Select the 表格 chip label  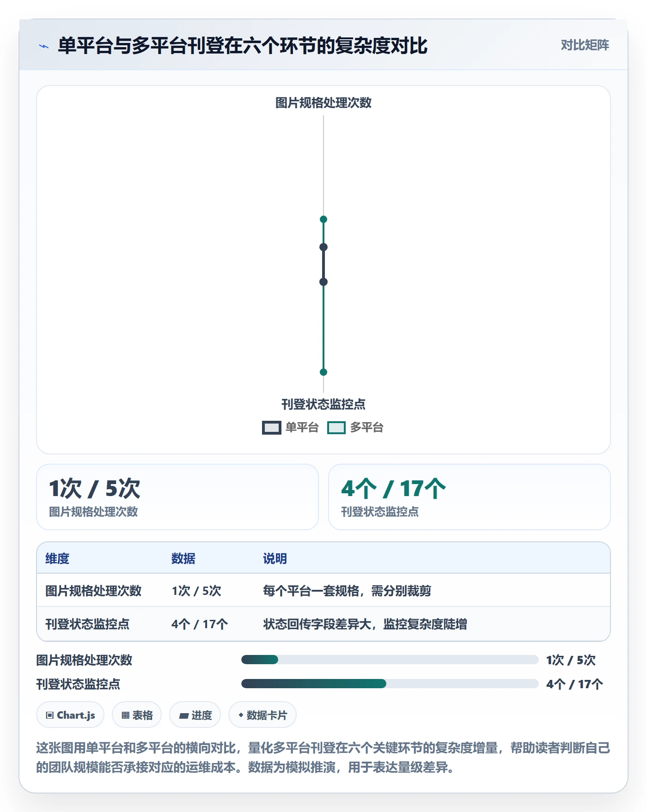[x=142, y=715]
